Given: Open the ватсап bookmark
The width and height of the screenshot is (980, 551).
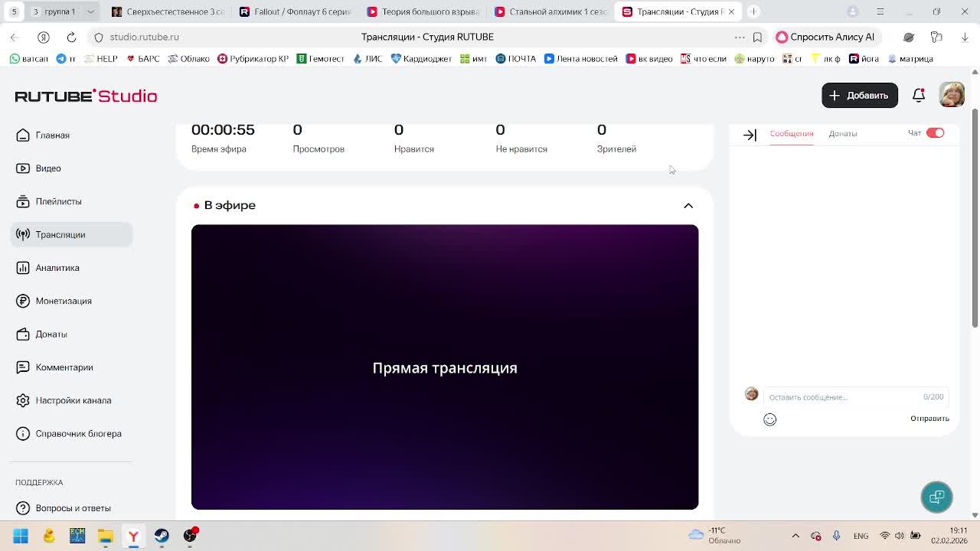Looking at the screenshot, I should (x=29, y=59).
